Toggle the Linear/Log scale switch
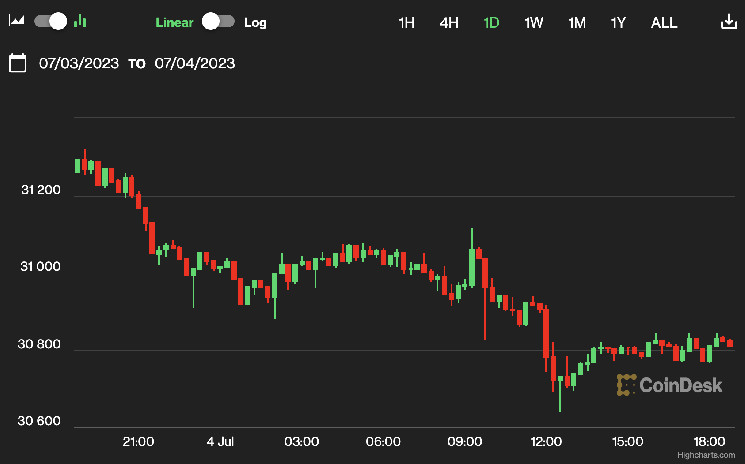The image size is (745, 464). coord(218,21)
